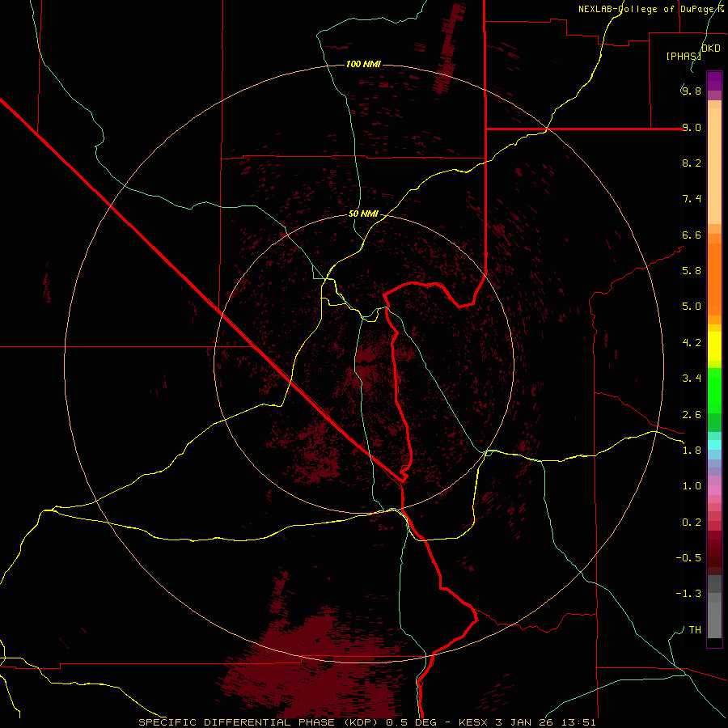Click the 5.8 legend value

[692, 271]
